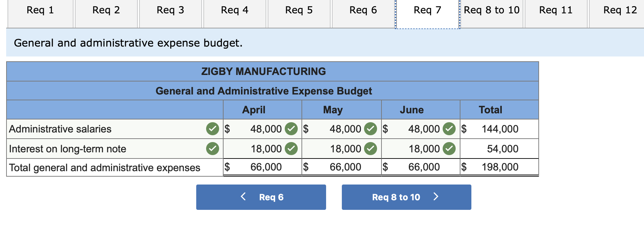The image size is (644, 241).
Task: Click the checkmark next to June administrative salaries 48,000
Action: click(450, 129)
